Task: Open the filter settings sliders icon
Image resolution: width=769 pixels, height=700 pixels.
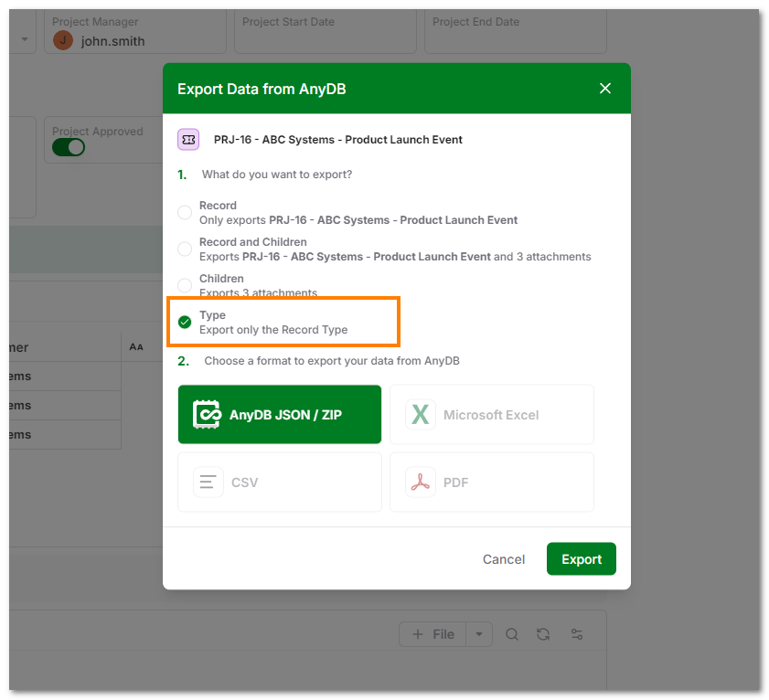Action: tap(577, 634)
